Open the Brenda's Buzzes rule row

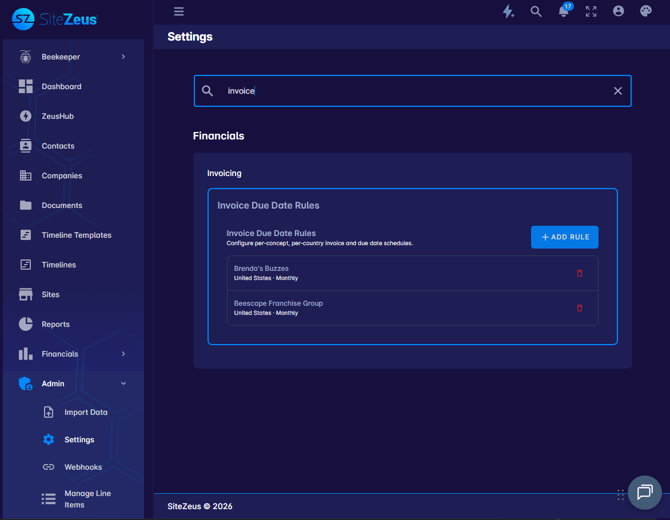click(412, 273)
